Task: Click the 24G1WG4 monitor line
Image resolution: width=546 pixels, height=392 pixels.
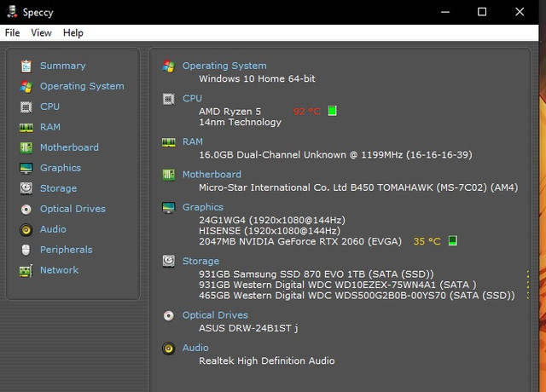Action: click(x=272, y=220)
